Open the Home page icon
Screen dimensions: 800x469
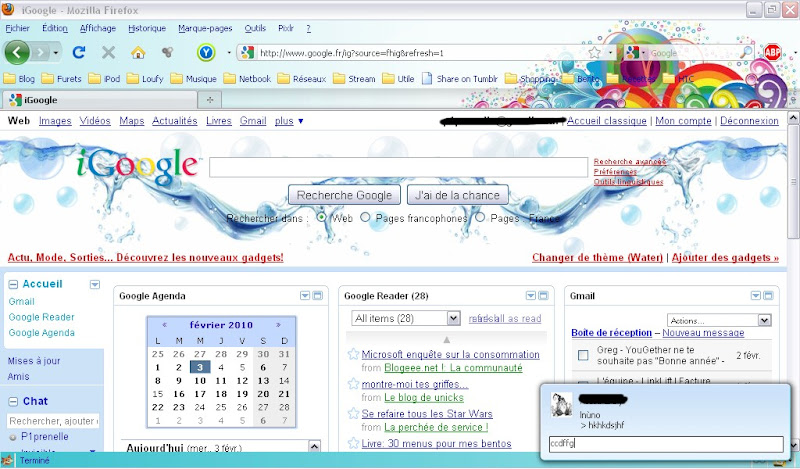point(138,52)
